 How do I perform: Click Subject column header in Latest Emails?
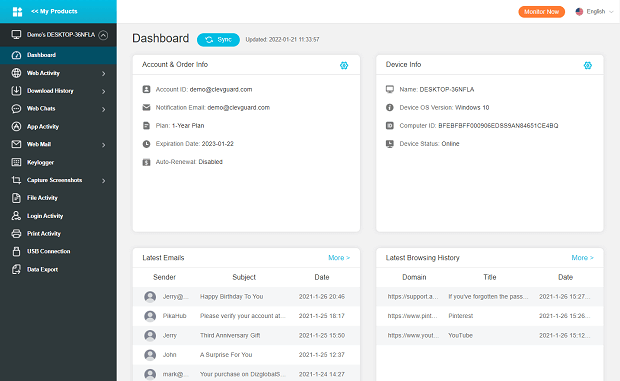[244, 277]
